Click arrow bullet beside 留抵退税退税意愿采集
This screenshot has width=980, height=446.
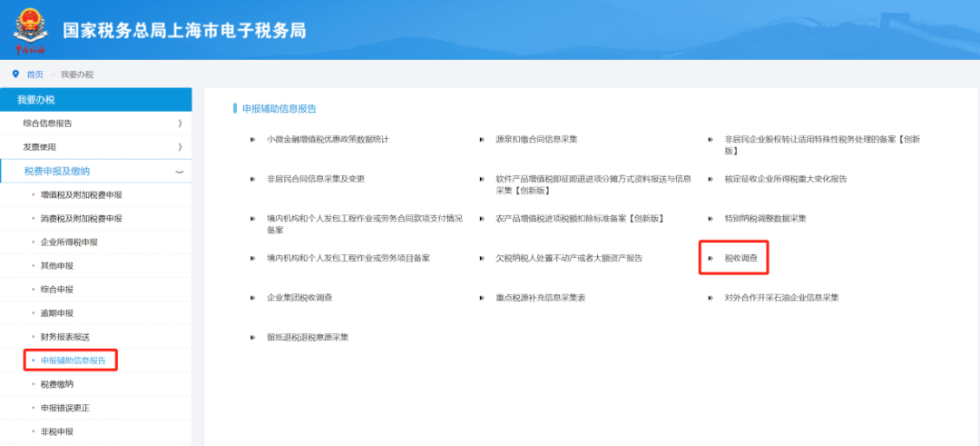(252, 337)
